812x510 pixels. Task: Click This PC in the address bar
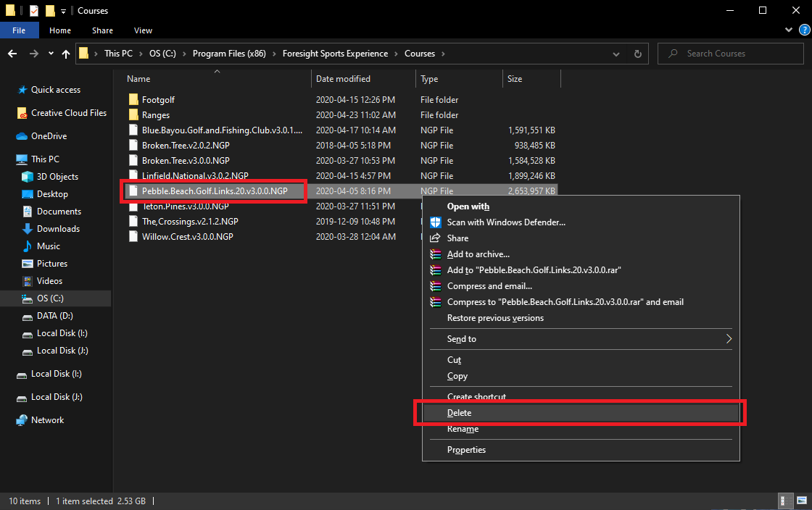click(118, 54)
